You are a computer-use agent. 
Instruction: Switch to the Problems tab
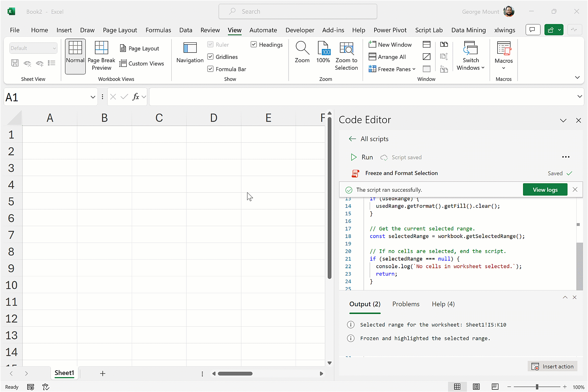[x=405, y=304]
